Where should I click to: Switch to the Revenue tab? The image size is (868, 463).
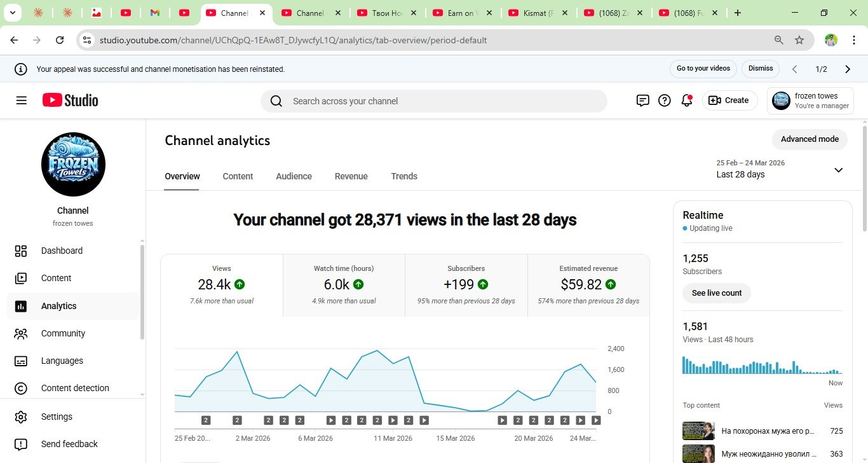pyautogui.click(x=351, y=176)
